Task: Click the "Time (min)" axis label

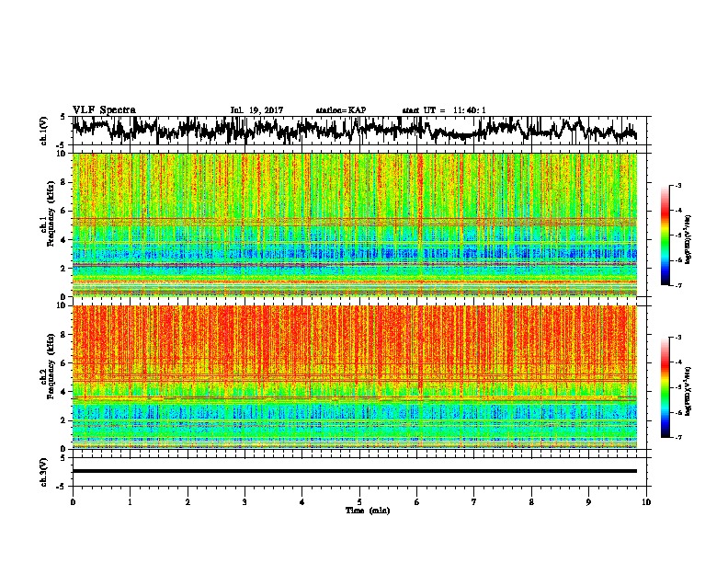Action: [x=368, y=511]
